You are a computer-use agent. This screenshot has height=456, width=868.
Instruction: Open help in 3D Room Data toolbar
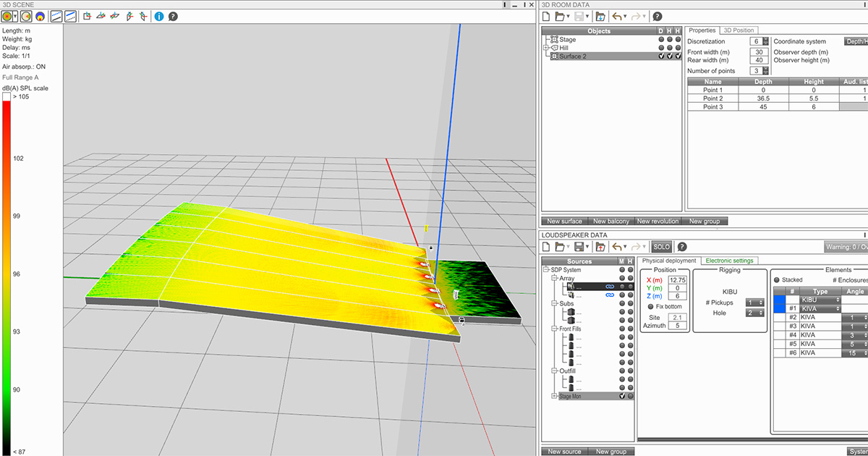click(x=657, y=16)
